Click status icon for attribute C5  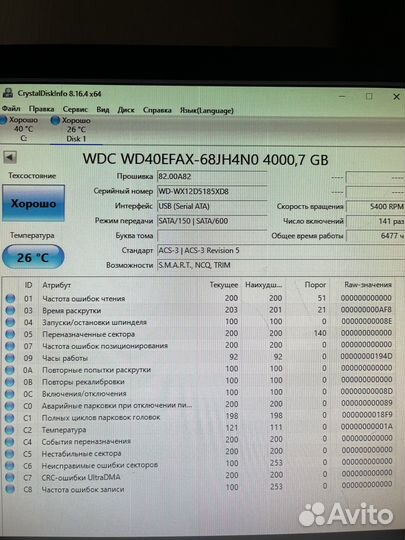pos(10,454)
